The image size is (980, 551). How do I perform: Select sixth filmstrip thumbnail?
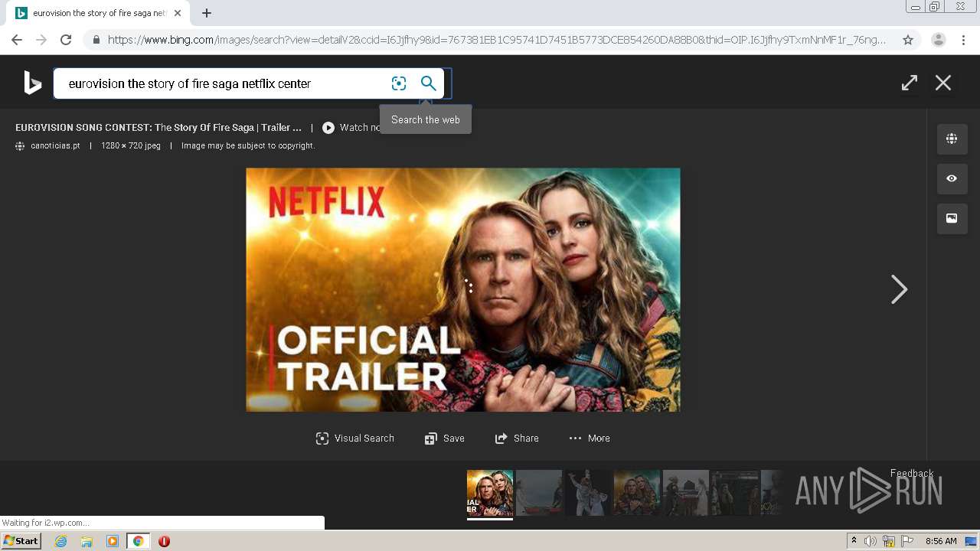(735, 493)
